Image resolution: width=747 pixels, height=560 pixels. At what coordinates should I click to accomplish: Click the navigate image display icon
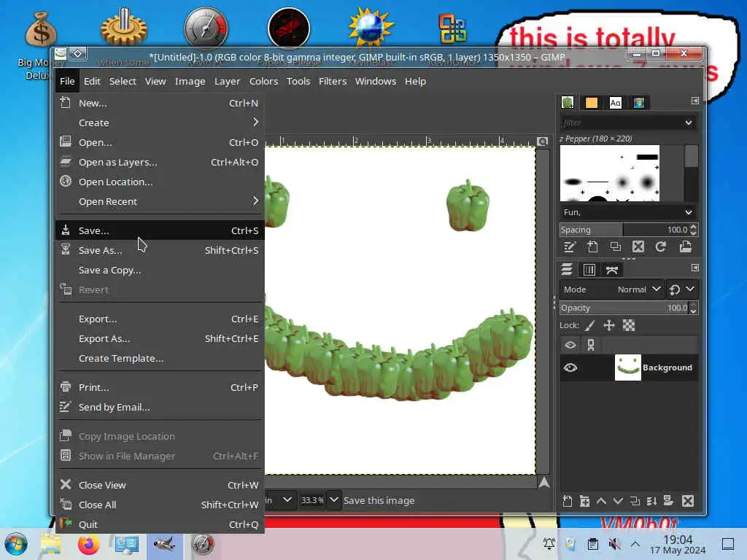(543, 483)
